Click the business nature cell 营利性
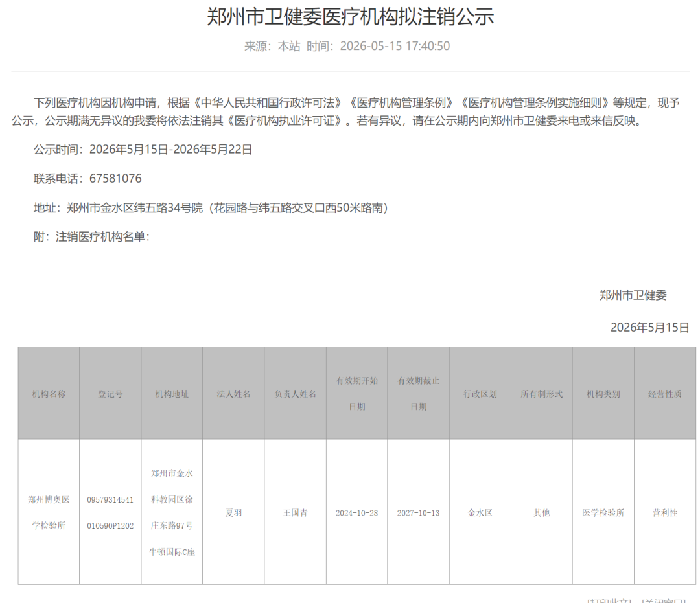700x603 pixels. coord(665,512)
